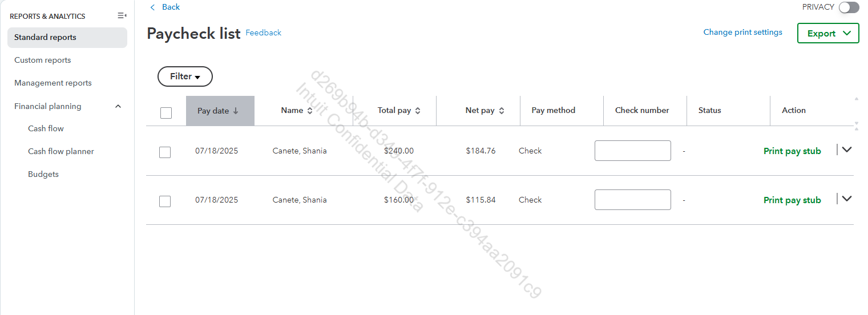The height and width of the screenshot is (315, 868).
Task: Sort by Total pay column arrows
Action: (418, 111)
